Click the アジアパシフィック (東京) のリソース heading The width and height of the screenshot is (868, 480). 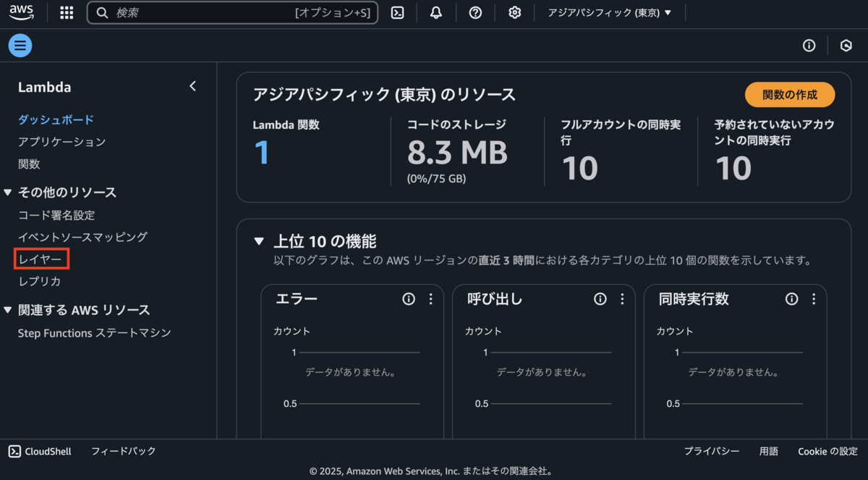tap(384, 95)
